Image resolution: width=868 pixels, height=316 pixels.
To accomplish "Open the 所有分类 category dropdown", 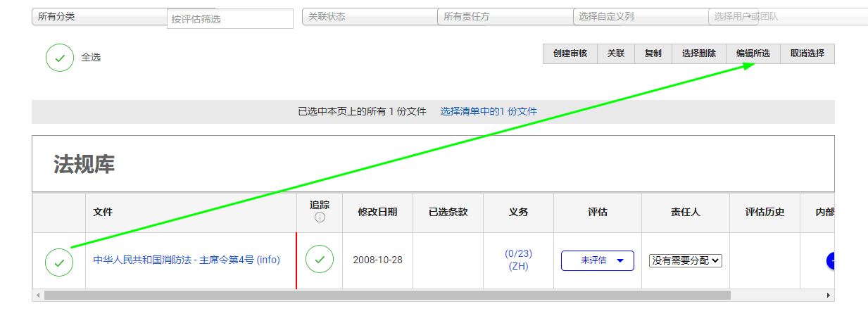I will coord(99,16).
